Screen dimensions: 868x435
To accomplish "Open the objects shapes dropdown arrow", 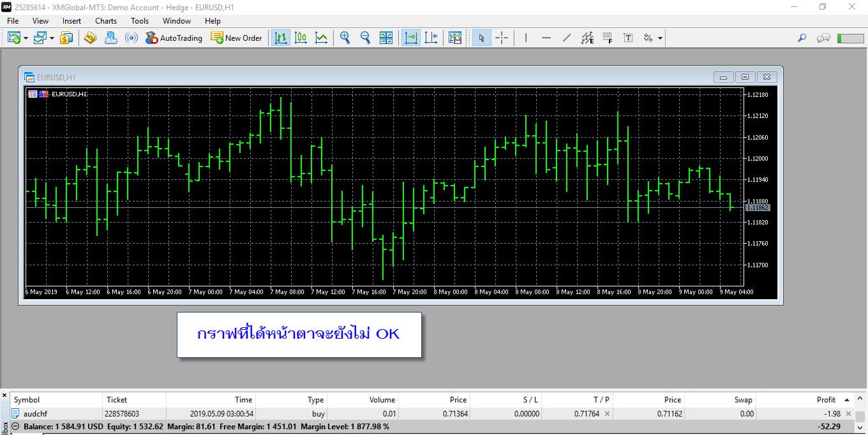I will [660, 38].
